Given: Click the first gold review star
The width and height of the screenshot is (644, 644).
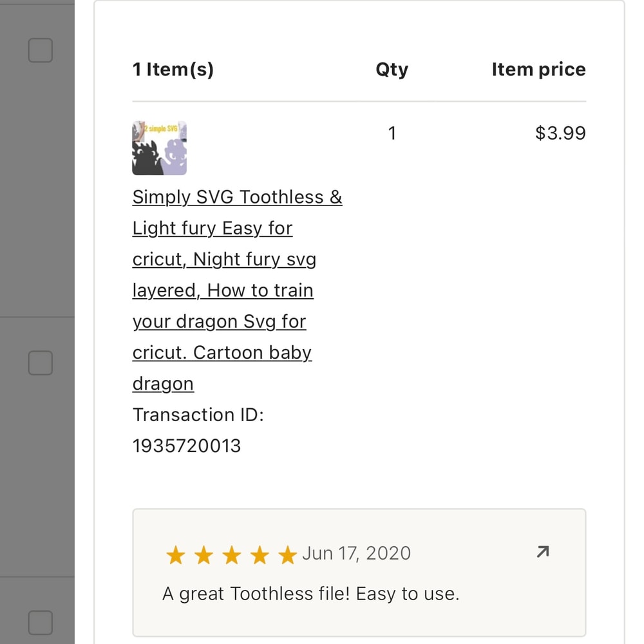Looking at the screenshot, I should (175, 554).
